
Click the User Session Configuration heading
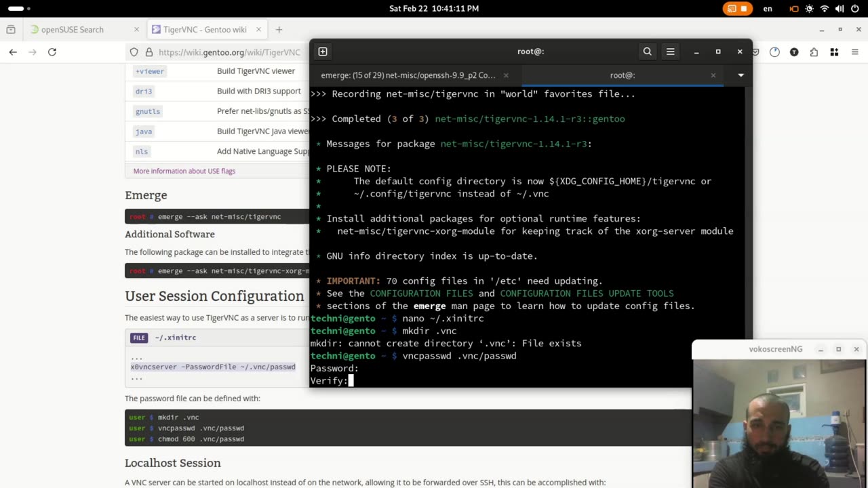click(214, 296)
